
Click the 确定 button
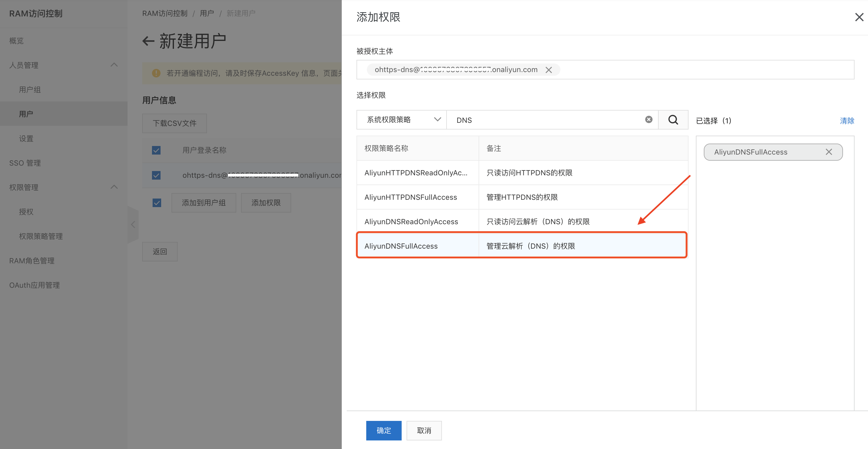pyautogui.click(x=384, y=430)
